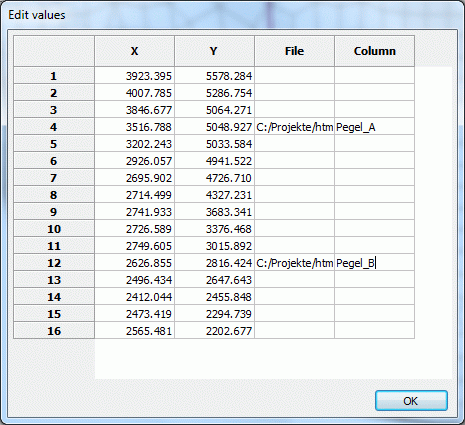Select the X column header
The width and height of the screenshot is (465, 425).
[x=134, y=51]
